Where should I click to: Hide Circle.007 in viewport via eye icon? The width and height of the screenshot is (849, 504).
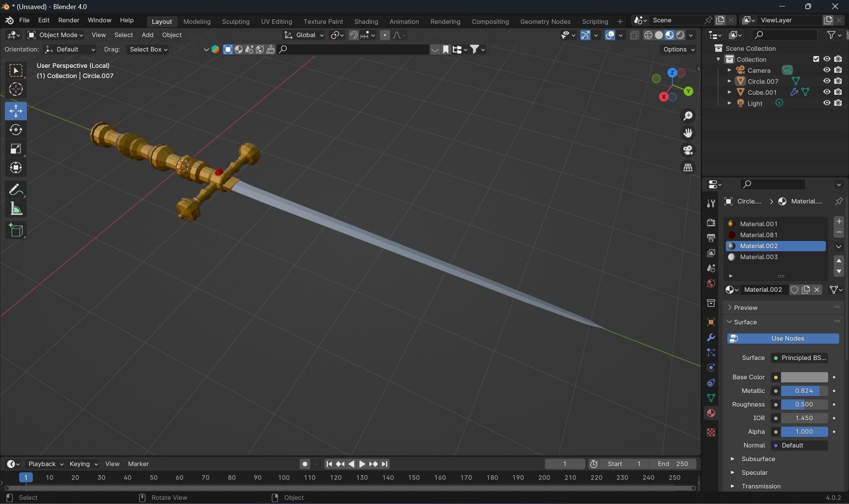click(x=827, y=81)
